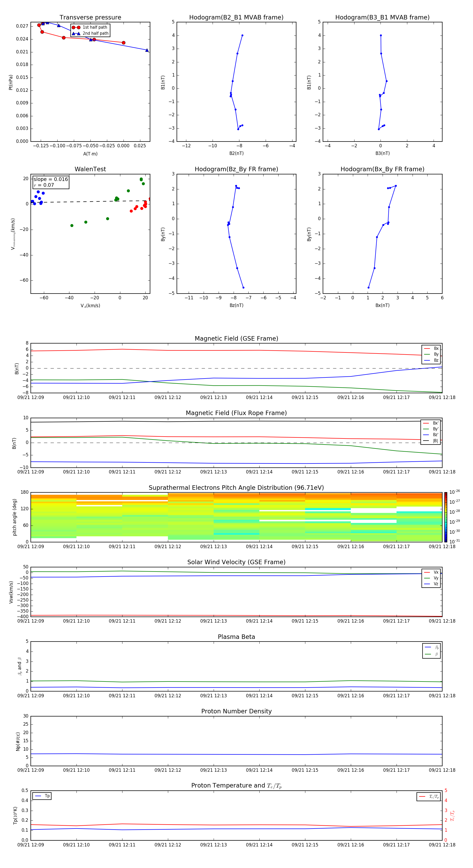
Task: Click the Hodogram(B3_B1 MVAB frame) title
Action: click(382, 18)
